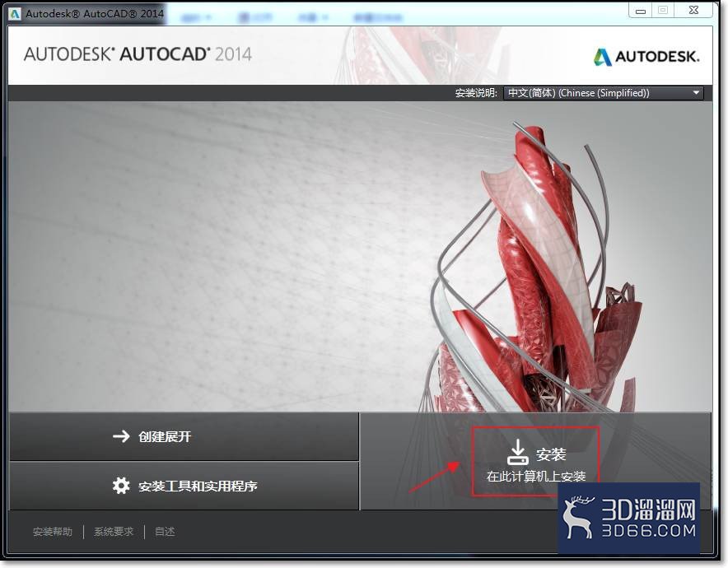Image resolution: width=728 pixels, height=568 pixels.
Task: Open the 安装帮助 link
Action: pyautogui.click(x=53, y=532)
